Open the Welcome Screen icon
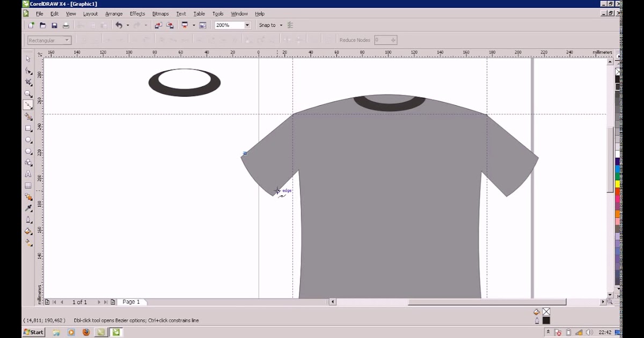This screenshot has width=644, height=338. click(203, 25)
